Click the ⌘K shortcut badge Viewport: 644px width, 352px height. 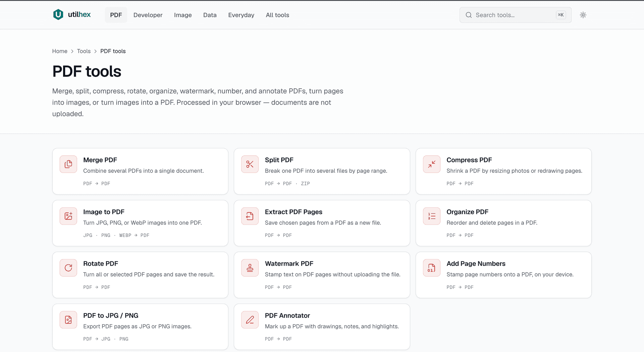561,15
